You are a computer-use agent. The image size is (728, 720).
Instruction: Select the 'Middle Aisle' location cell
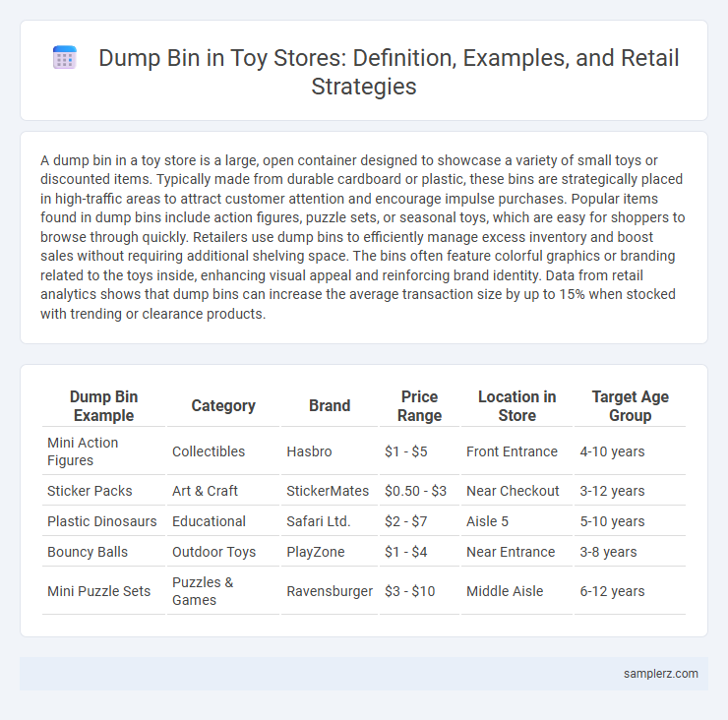516,591
